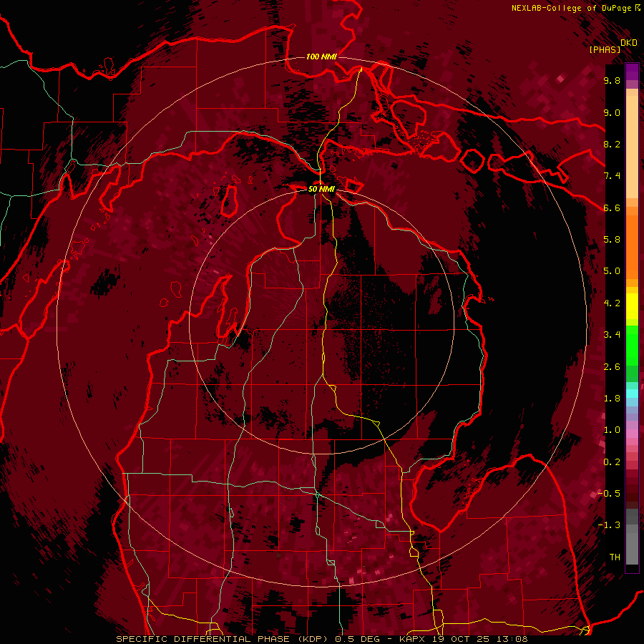Screen dimensions: 644x644
Task: Pick the yellow band of the color bar
Action: click(632, 306)
